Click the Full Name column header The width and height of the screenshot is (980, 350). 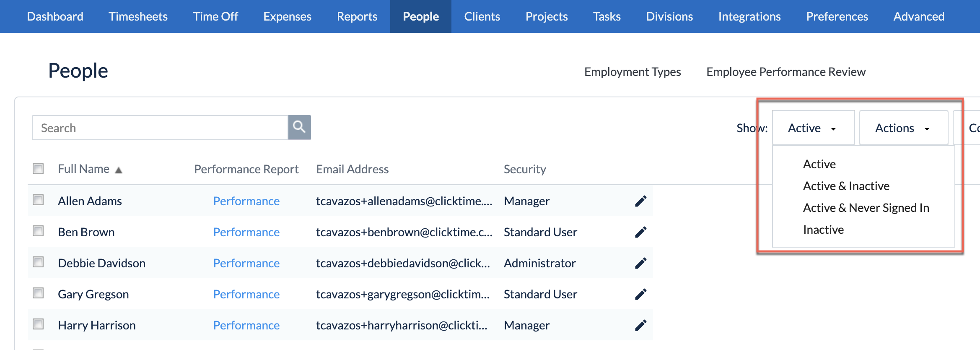[x=83, y=169]
